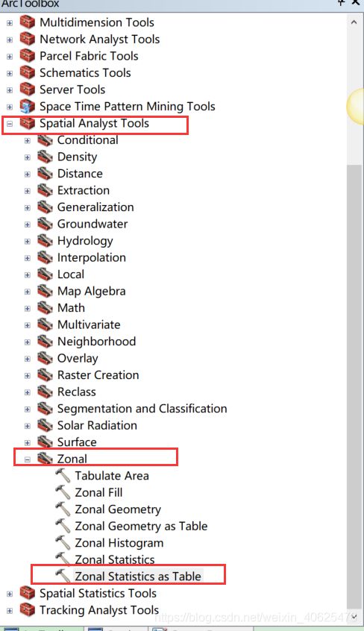
Task: Expand the Map Algebra toolset
Action: (x=28, y=292)
